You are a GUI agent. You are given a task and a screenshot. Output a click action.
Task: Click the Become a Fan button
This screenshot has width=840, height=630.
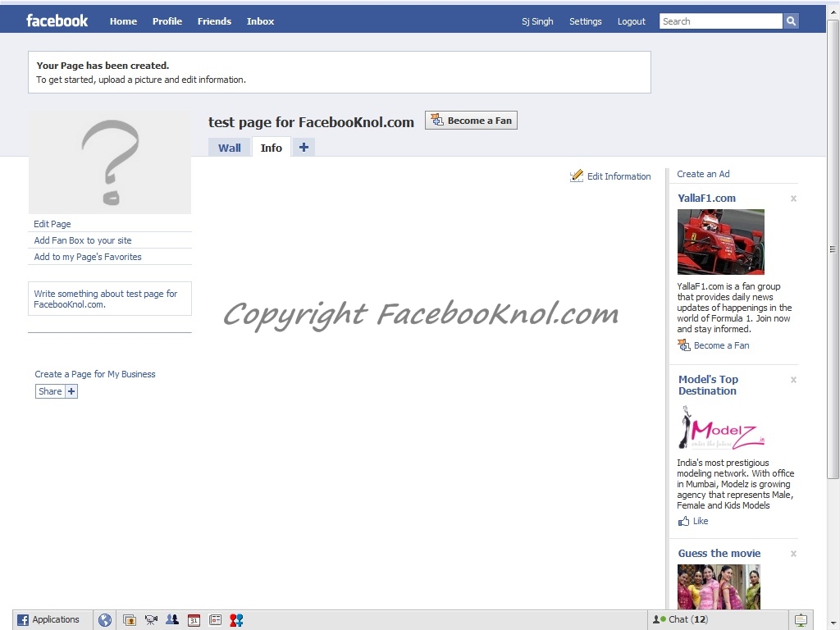[x=472, y=121]
